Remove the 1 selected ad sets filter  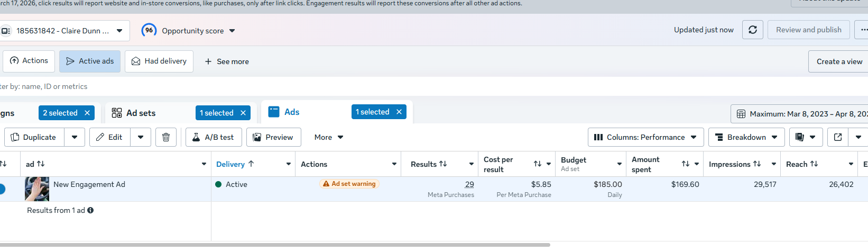[243, 113]
